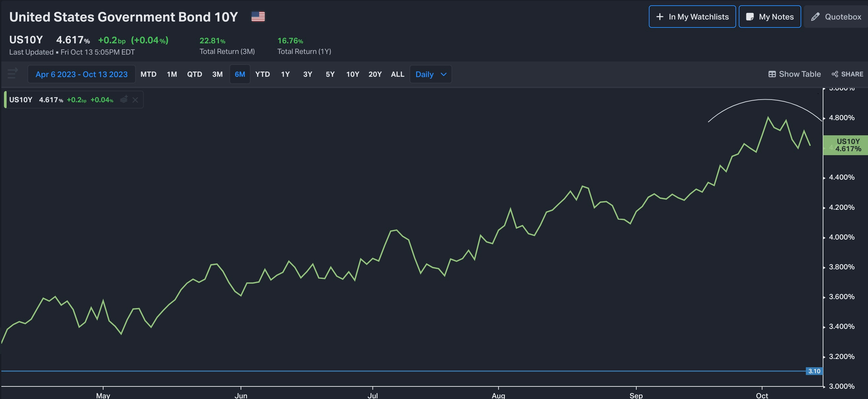Click the blue 3.10 price line marker
The image size is (868, 399).
[814, 371]
